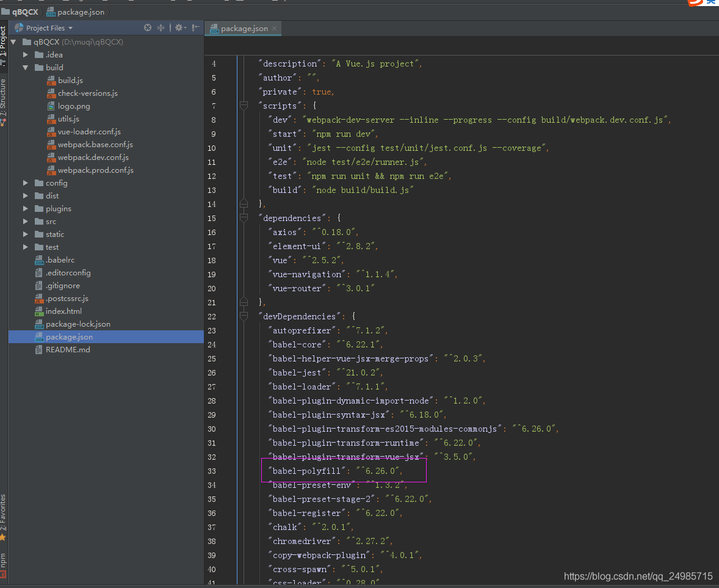This screenshot has height=588, width=719.
Task: Hide the Project tool window panel
Action: click(195, 27)
